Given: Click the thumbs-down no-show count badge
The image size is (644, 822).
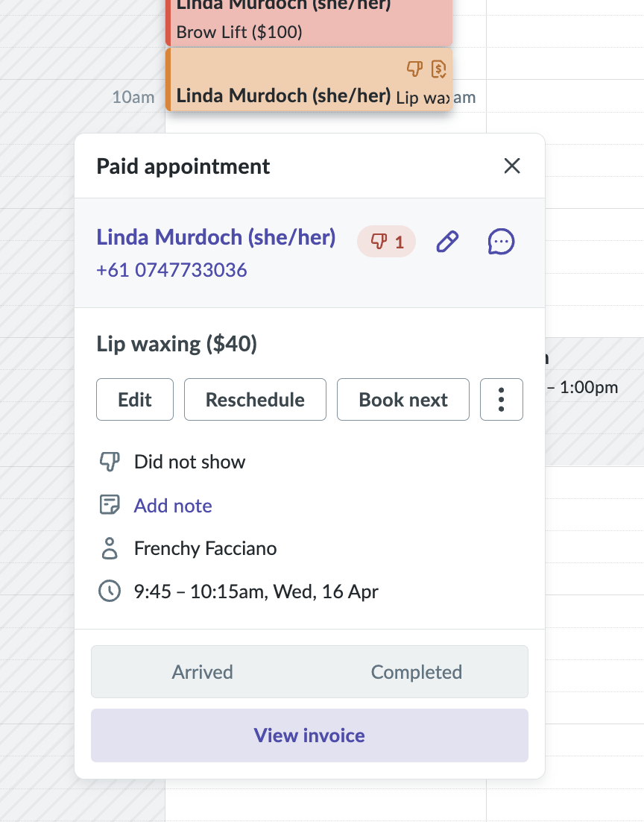Looking at the screenshot, I should (386, 242).
